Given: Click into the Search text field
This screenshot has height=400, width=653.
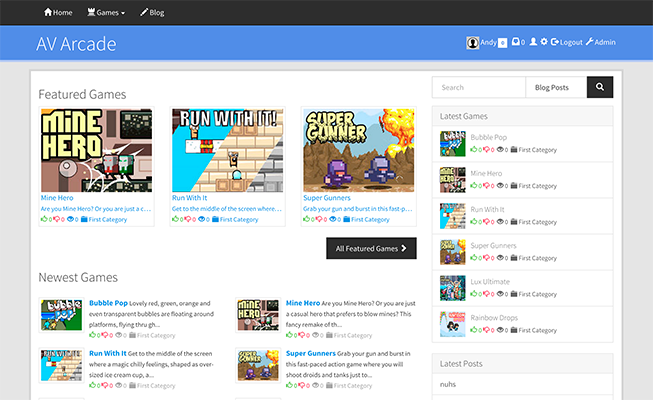Looking at the screenshot, I should (478, 88).
